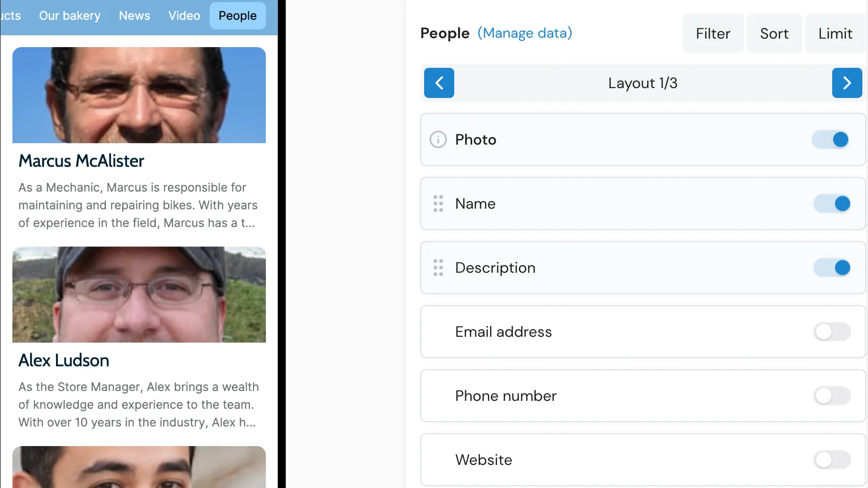Image resolution: width=868 pixels, height=488 pixels.
Task: Click Marcus McAlister's profile photo
Action: (139, 95)
